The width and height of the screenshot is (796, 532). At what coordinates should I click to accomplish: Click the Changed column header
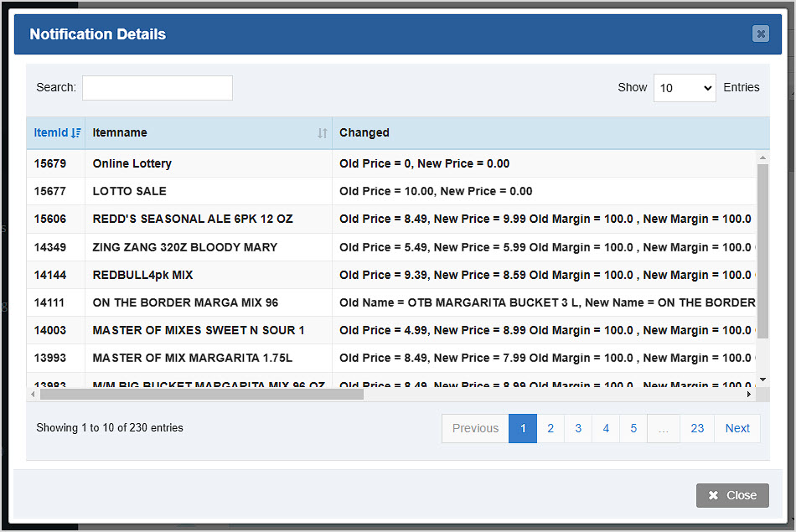tap(364, 132)
